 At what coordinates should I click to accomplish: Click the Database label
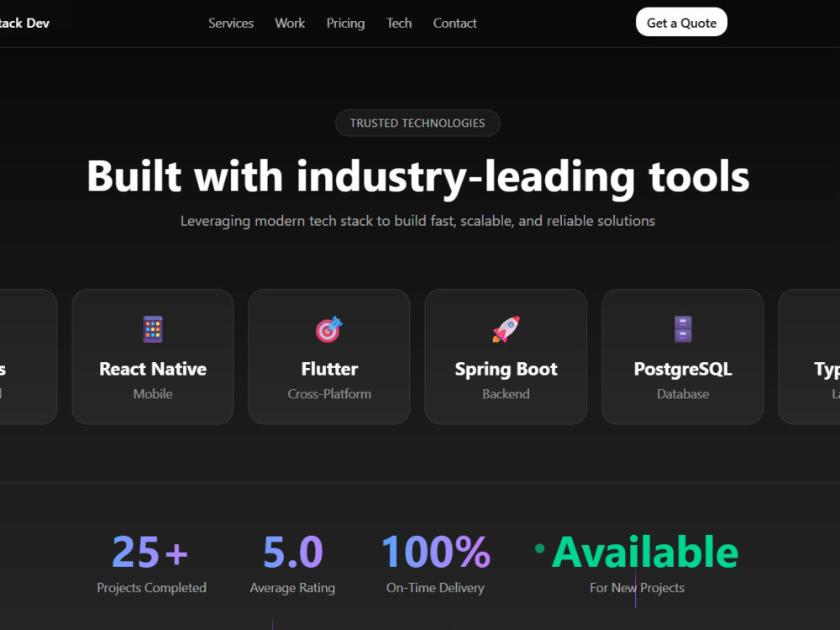(682, 394)
